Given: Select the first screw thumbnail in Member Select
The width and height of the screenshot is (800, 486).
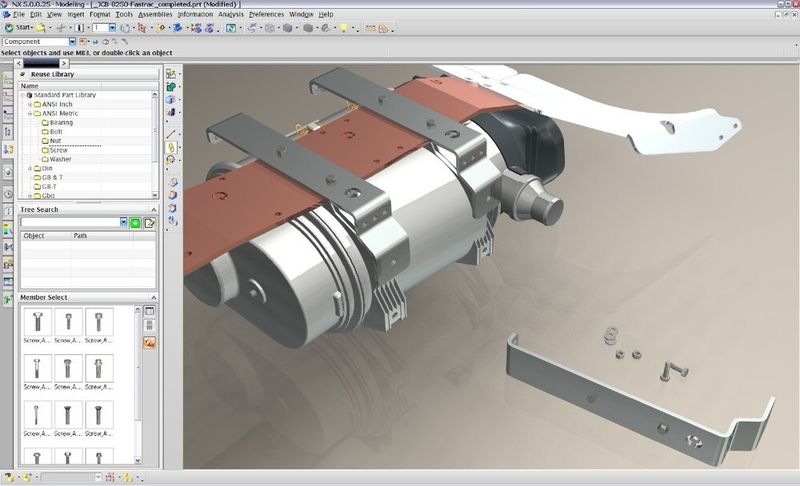Looking at the screenshot, I should point(37,322).
